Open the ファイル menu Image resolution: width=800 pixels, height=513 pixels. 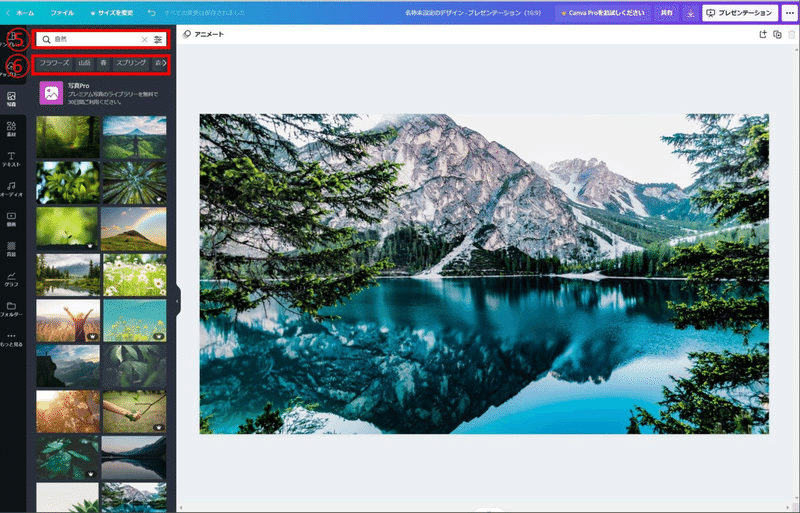[x=62, y=13]
